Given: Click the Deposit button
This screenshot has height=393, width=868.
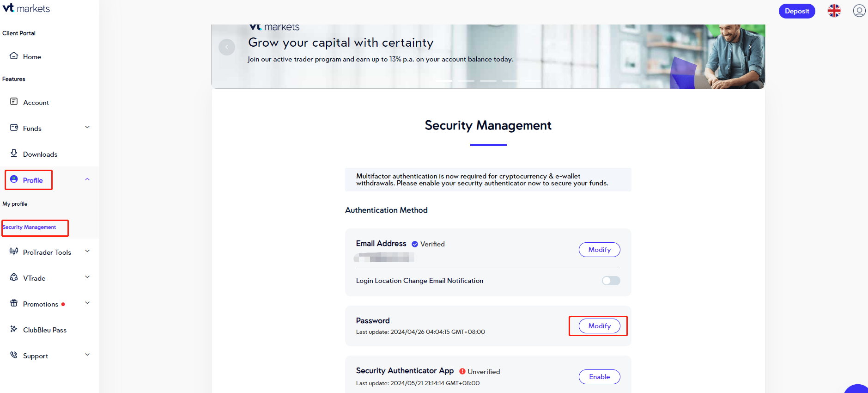Looking at the screenshot, I should (x=797, y=11).
